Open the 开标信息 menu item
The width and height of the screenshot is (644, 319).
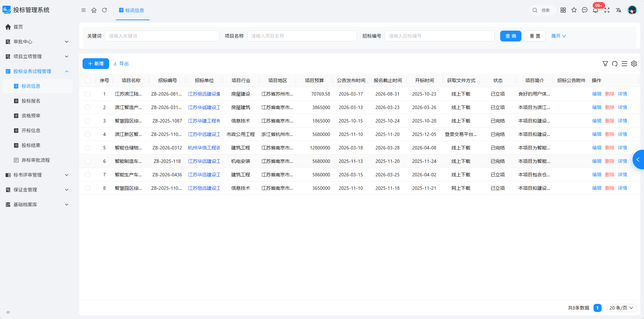tap(37, 131)
